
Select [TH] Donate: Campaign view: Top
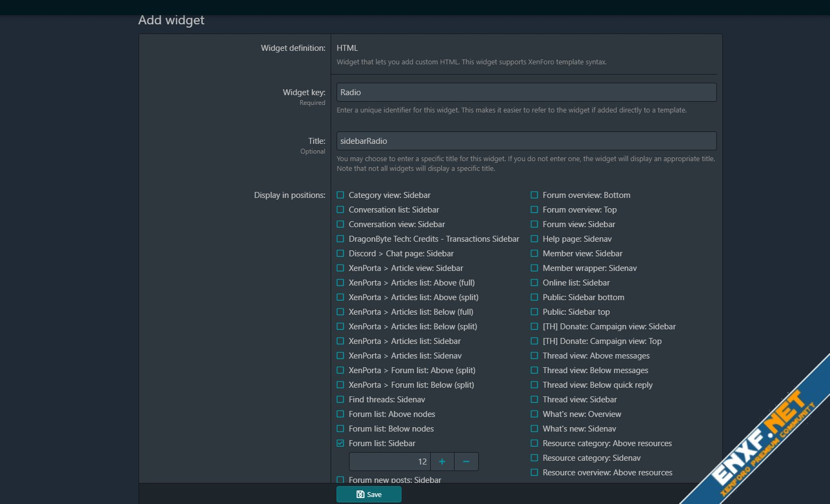point(535,341)
